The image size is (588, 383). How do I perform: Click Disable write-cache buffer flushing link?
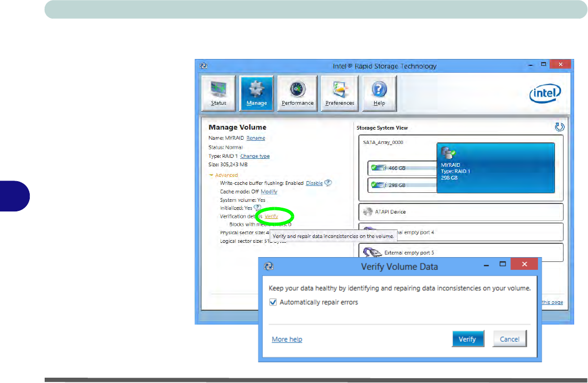314,183
